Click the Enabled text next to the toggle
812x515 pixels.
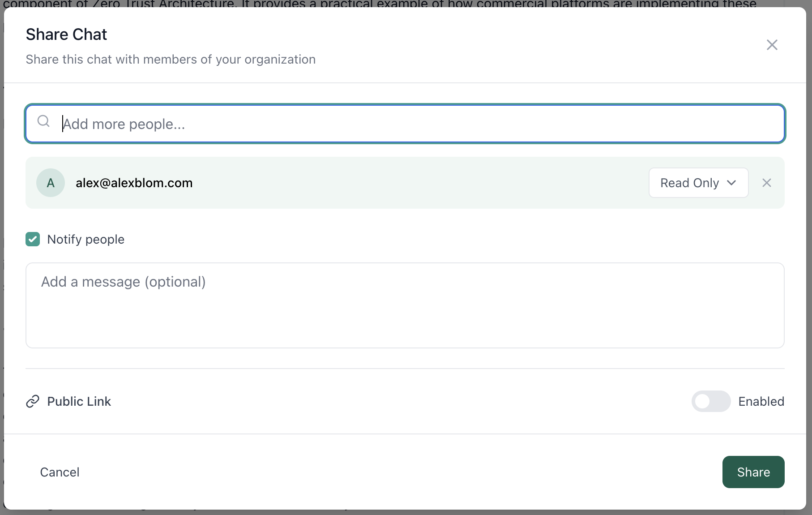click(761, 401)
